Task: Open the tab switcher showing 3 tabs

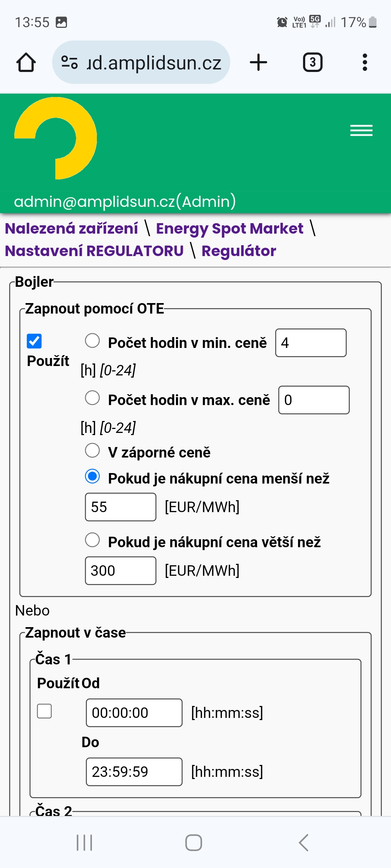Action: pos(312,62)
